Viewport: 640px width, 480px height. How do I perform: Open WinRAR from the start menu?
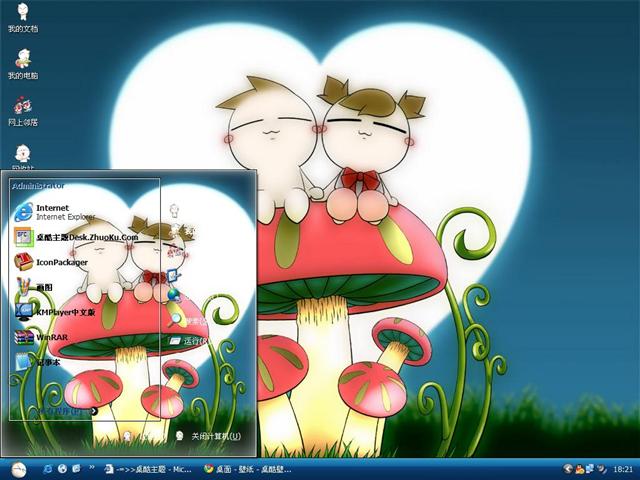(x=41, y=337)
